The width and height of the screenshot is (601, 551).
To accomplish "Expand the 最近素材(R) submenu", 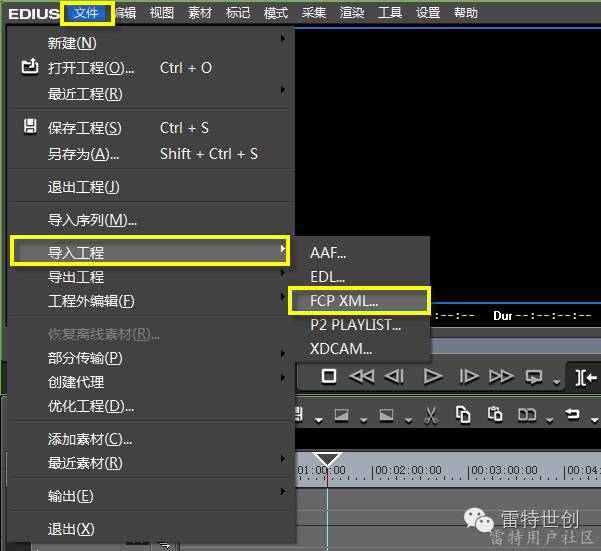I will pos(151,463).
